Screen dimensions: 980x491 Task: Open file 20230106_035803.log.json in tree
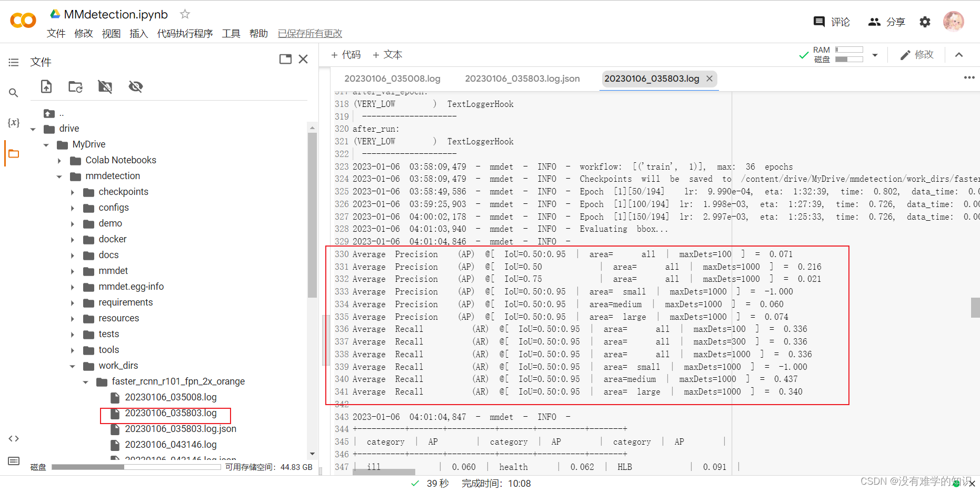pyautogui.click(x=181, y=429)
